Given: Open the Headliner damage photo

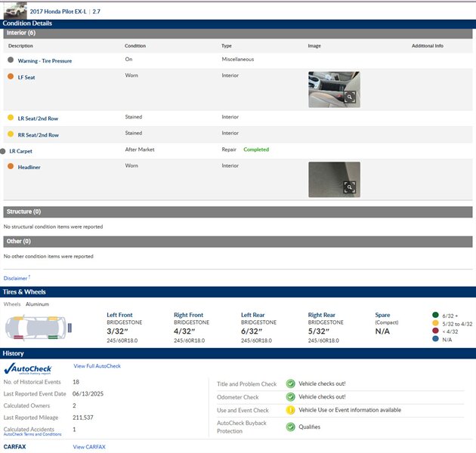Looking at the screenshot, I should click(334, 180).
